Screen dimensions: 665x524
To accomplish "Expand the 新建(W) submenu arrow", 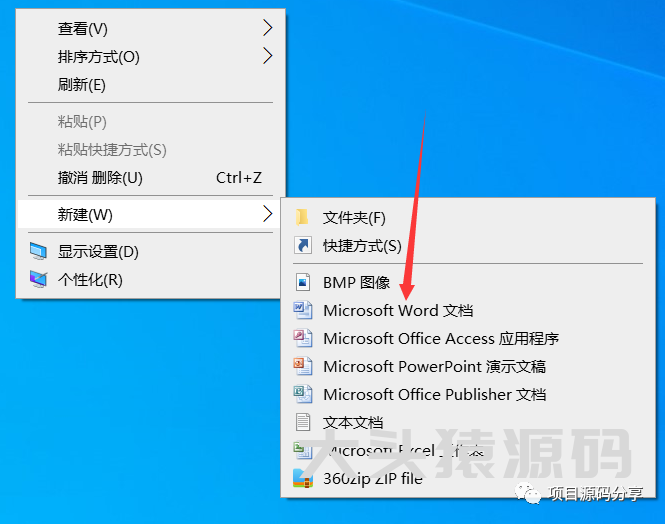I will 267,214.
